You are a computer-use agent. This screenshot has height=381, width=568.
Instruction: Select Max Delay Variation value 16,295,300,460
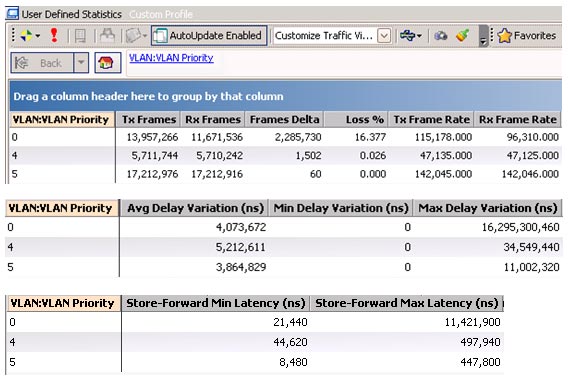click(521, 227)
